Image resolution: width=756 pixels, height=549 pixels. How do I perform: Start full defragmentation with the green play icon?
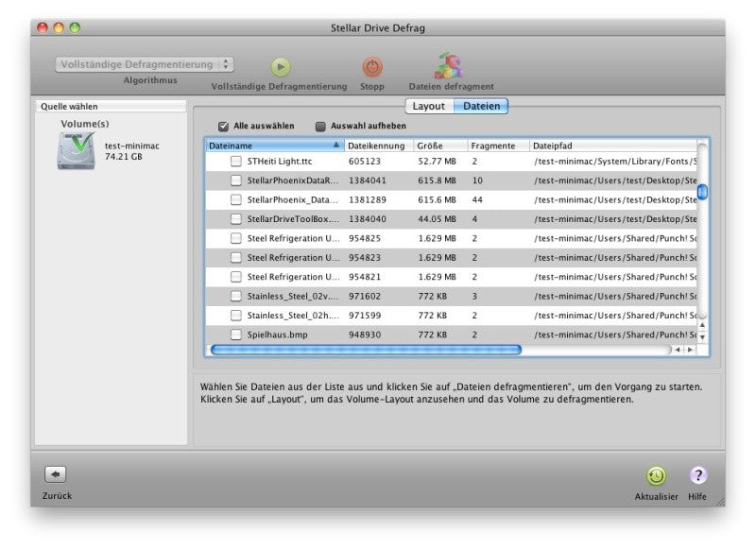pyautogui.click(x=281, y=67)
